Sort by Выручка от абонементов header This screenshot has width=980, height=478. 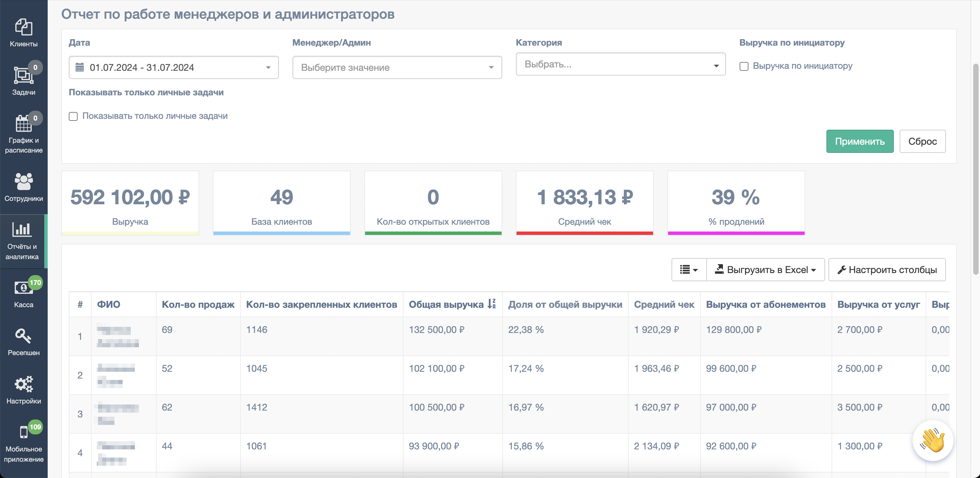[x=765, y=304]
